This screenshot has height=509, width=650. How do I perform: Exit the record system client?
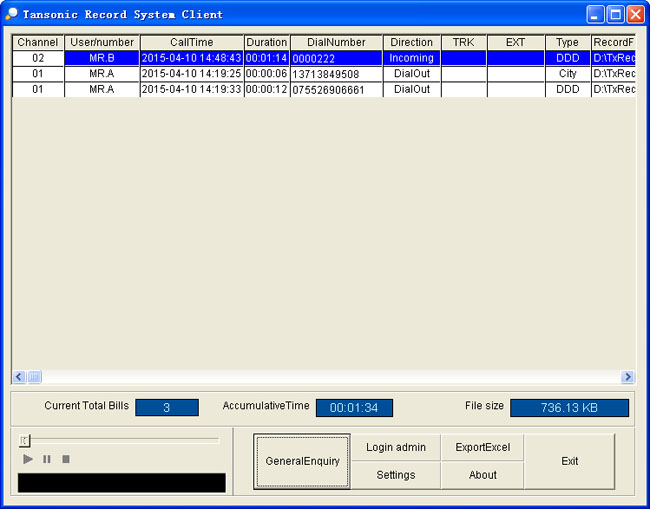569,461
